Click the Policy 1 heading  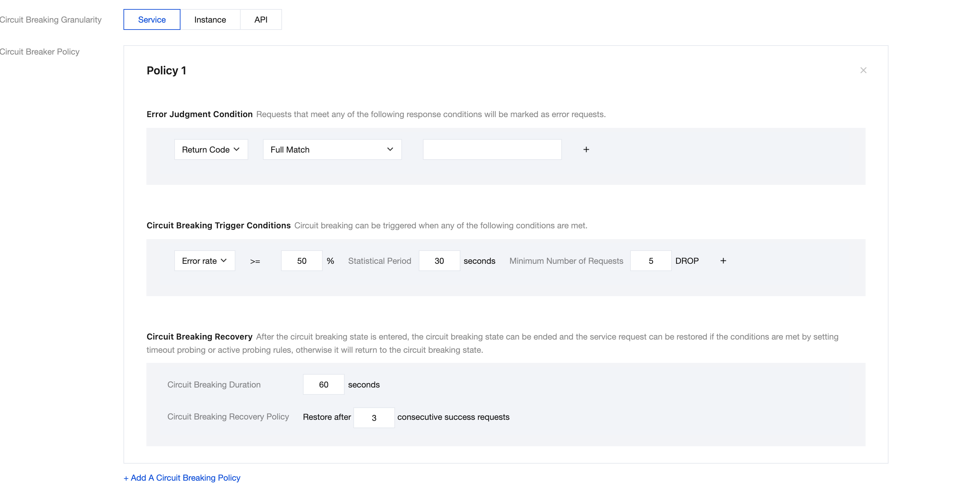click(x=166, y=70)
